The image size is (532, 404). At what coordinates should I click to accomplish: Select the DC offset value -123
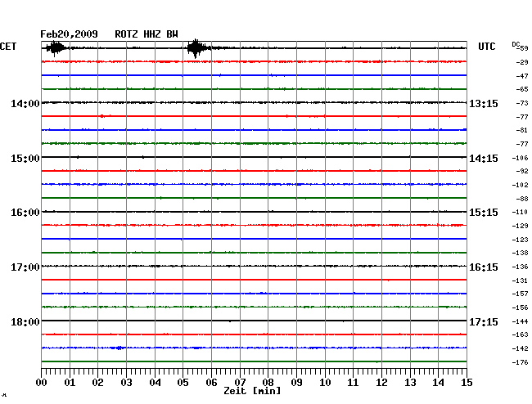click(x=520, y=240)
